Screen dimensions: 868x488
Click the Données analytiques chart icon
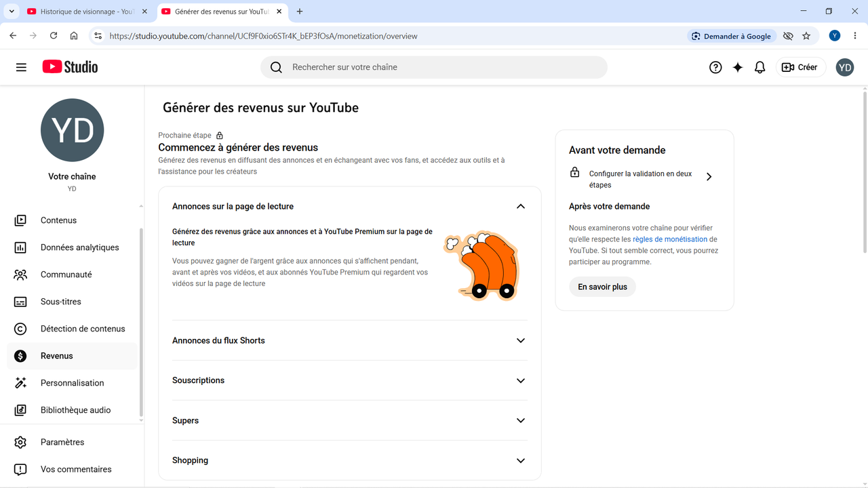[x=20, y=247]
